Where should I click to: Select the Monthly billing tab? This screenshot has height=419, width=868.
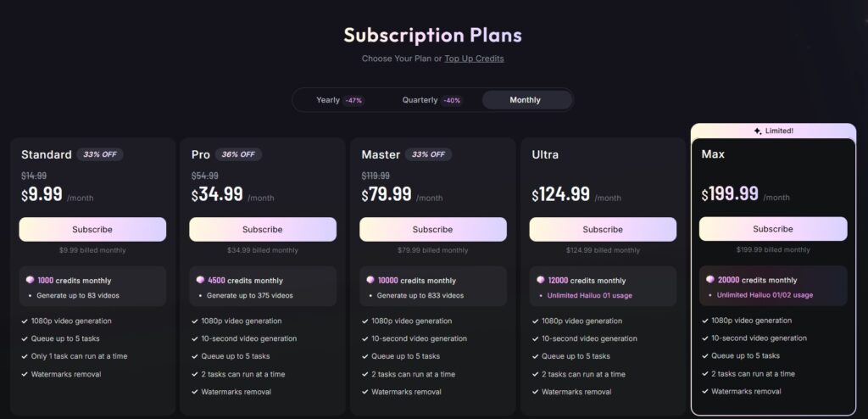525,100
